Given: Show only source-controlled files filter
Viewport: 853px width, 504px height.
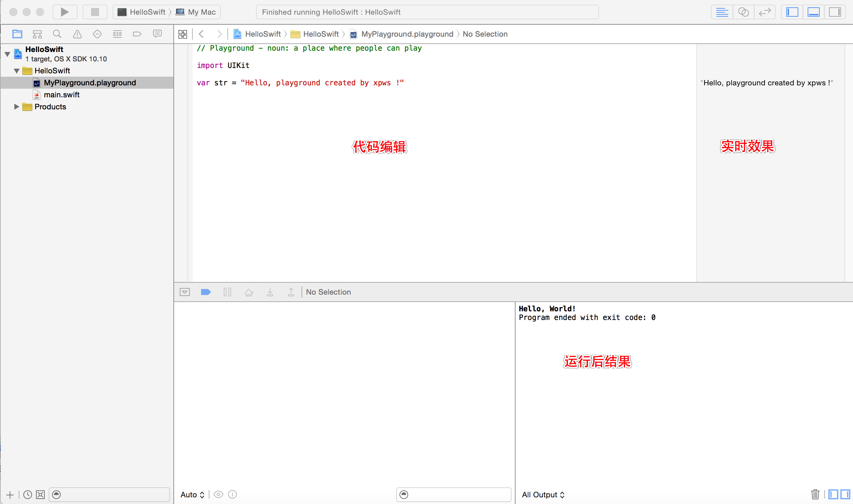Looking at the screenshot, I should (x=40, y=494).
